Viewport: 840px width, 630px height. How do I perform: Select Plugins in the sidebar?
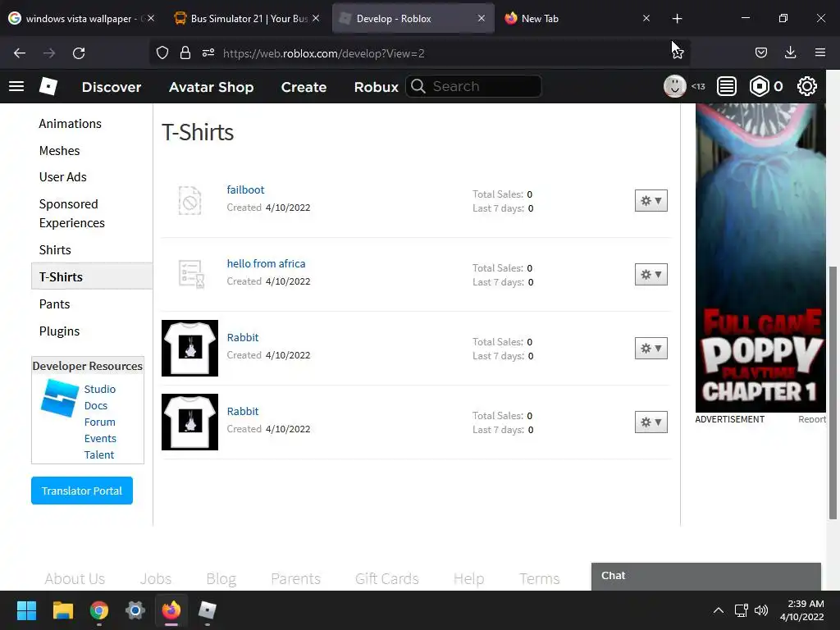59,331
